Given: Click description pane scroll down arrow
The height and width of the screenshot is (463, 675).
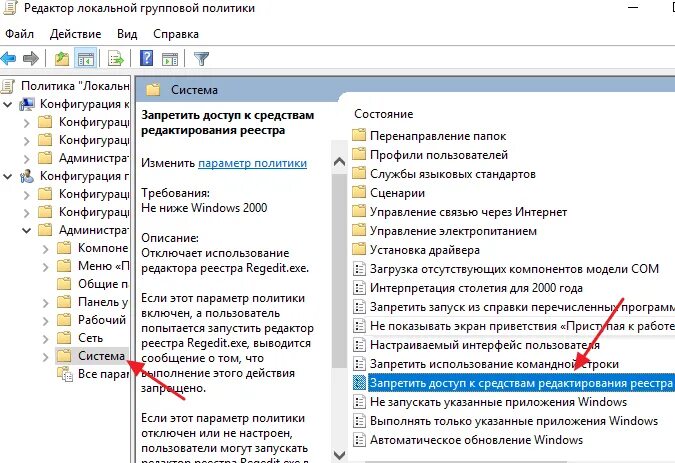Looking at the screenshot, I should (x=339, y=454).
